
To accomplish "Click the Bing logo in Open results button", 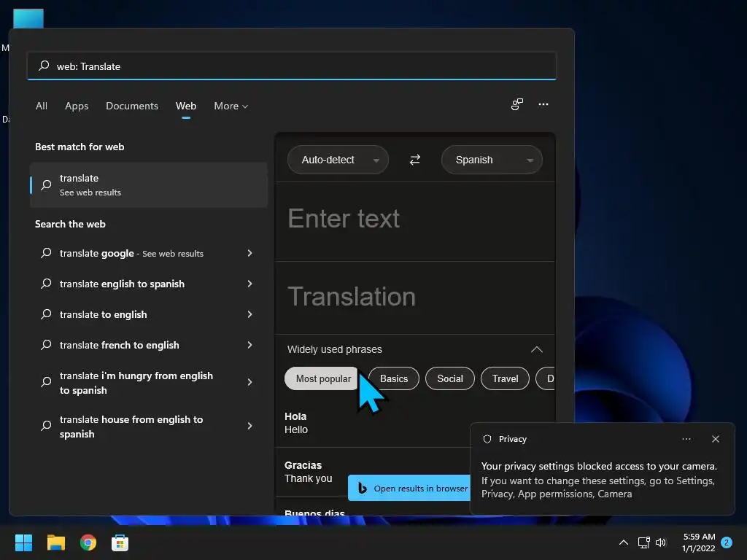I will point(362,488).
